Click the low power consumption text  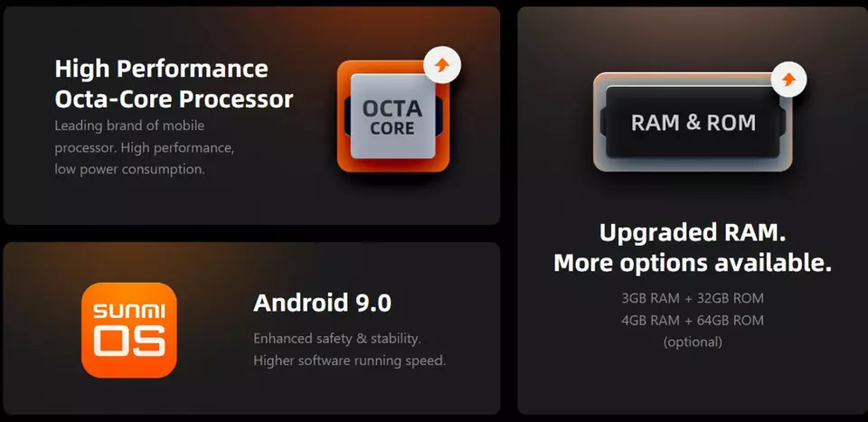pyautogui.click(x=129, y=169)
